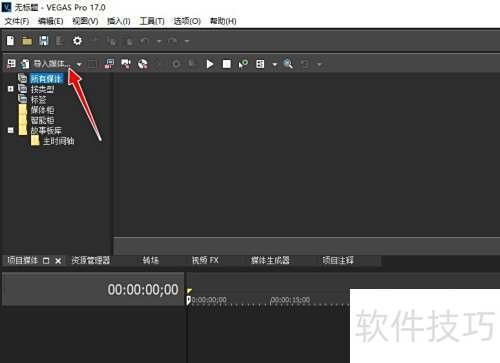
Task: Open project properties gear icon
Action: (x=77, y=41)
